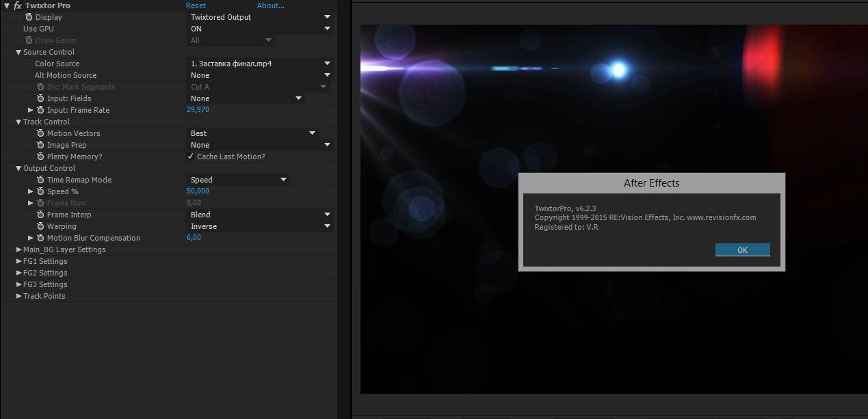This screenshot has height=419, width=868.
Task: Select the Color Source property label
Action: click(57, 64)
